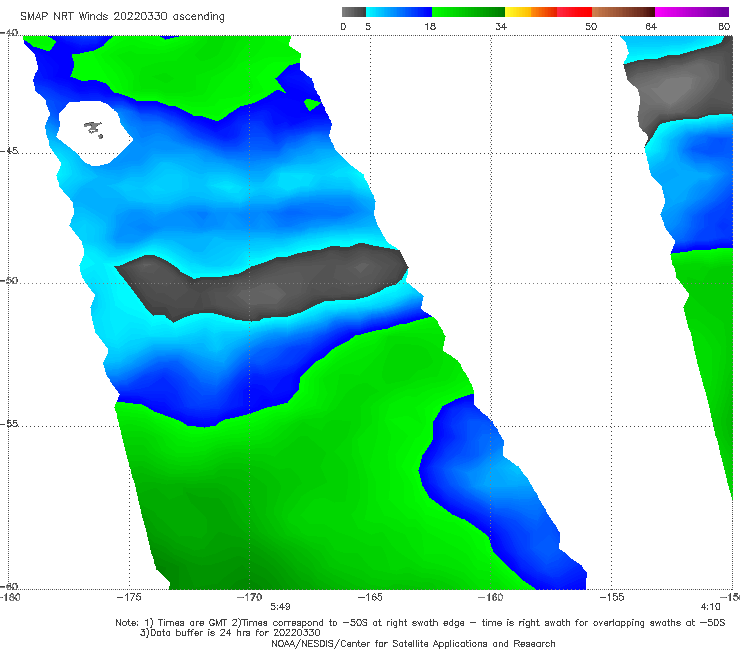Click the magenta-purple segment of the color bar

pos(692,12)
